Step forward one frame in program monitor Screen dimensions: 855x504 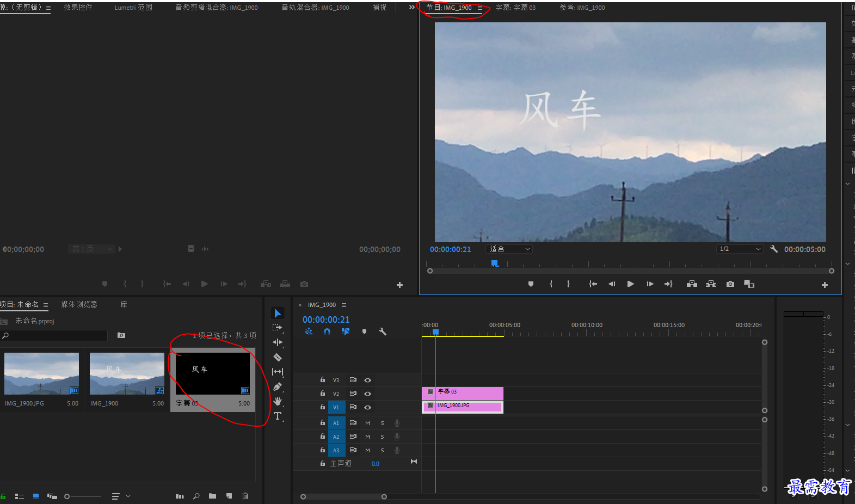(x=650, y=284)
